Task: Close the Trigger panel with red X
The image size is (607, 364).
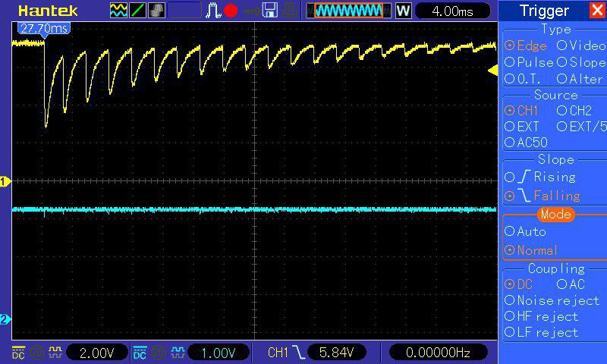Action: point(597,11)
